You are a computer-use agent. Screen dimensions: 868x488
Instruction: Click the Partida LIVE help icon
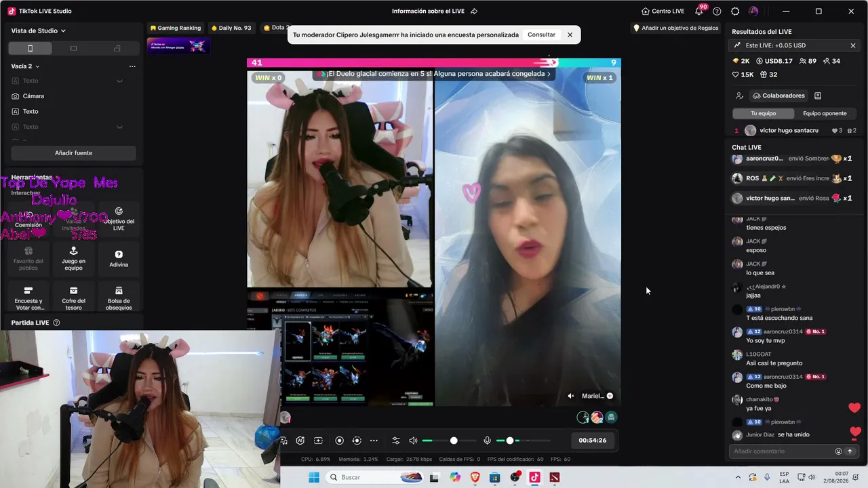pyautogui.click(x=56, y=323)
